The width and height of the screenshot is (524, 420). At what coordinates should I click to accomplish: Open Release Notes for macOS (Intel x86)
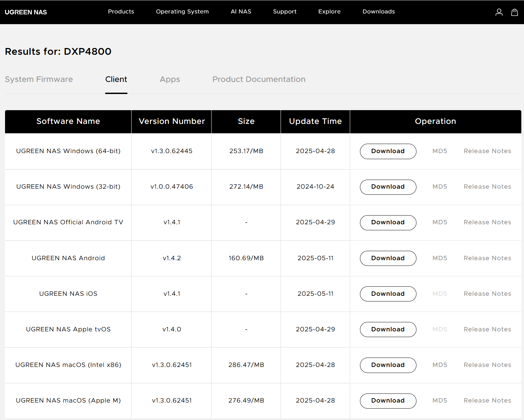click(x=487, y=365)
